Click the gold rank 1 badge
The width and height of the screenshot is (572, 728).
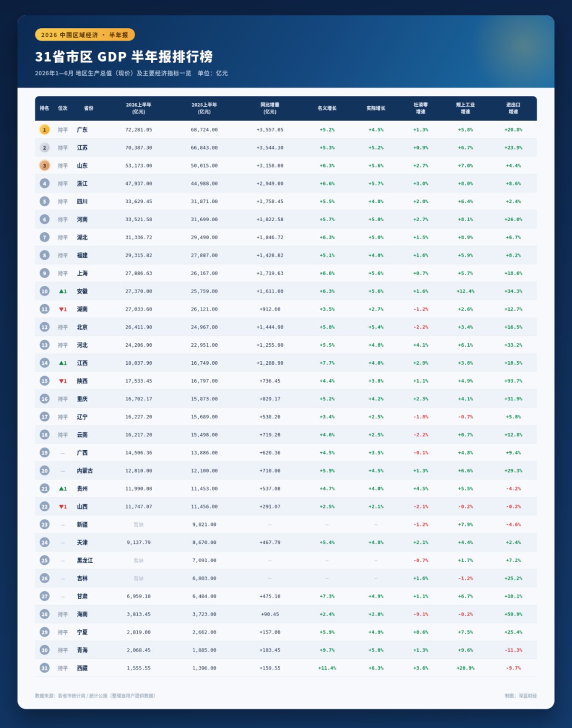point(45,130)
